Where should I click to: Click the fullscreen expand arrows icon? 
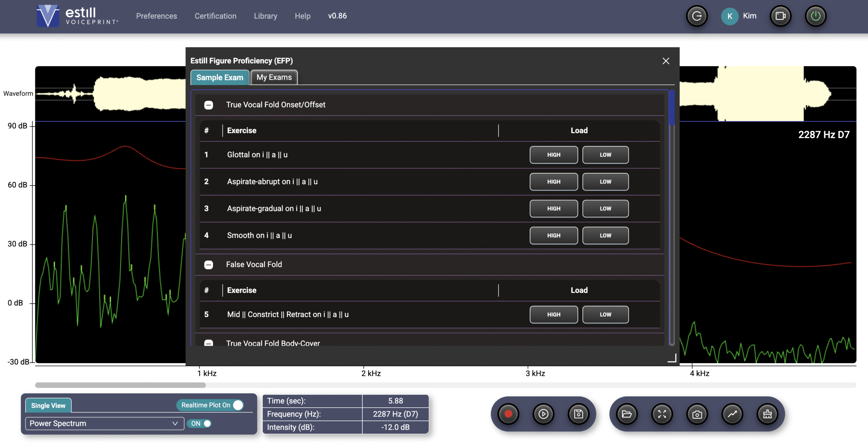662,414
